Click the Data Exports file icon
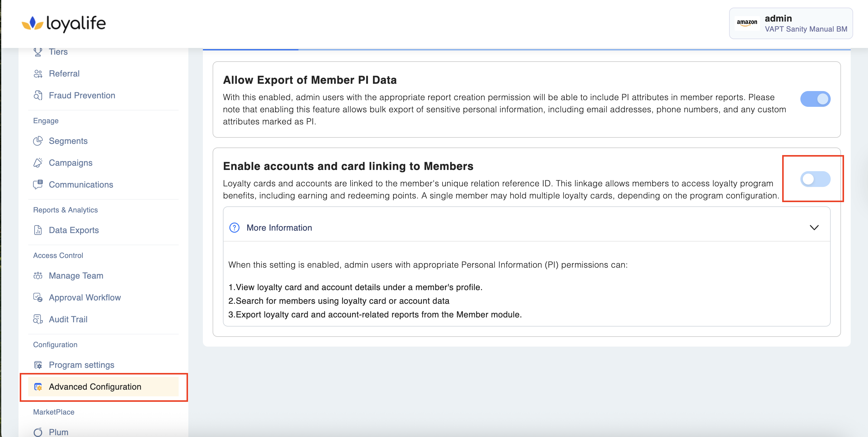This screenshot has width=868, height=437. point(38,230)
